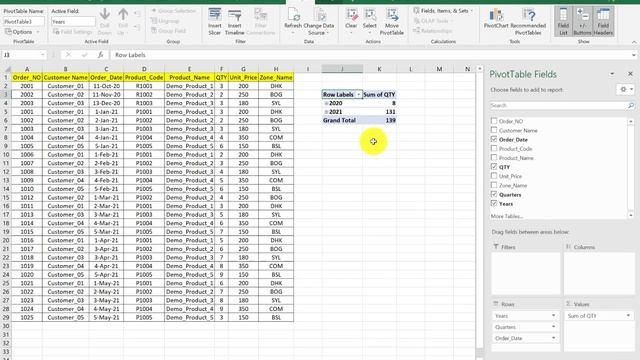This screenshot has height=360, width=640.
Task: Toggle the Field List pane
Action: [563, 21]
